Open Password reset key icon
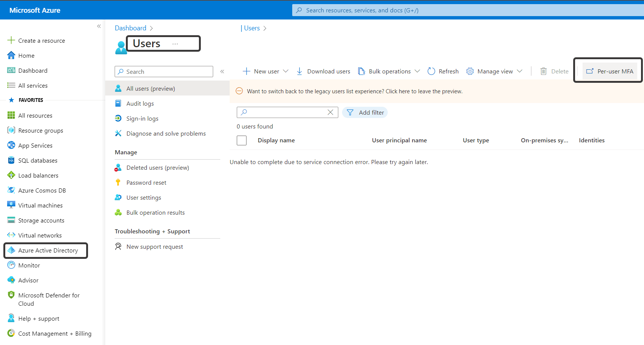The height and width of the screenshot is (345, 644). point(118,182)
